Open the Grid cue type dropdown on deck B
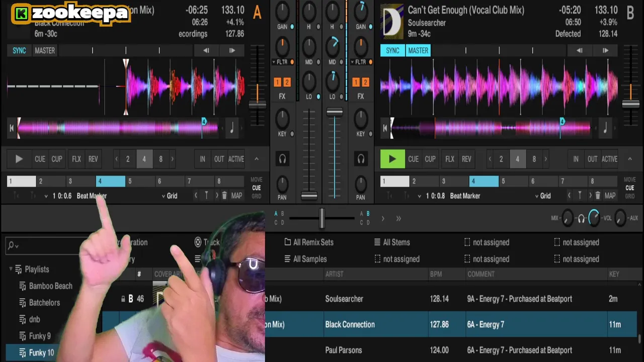The height and width of the screenshot is (362, 644). (543, 196)
